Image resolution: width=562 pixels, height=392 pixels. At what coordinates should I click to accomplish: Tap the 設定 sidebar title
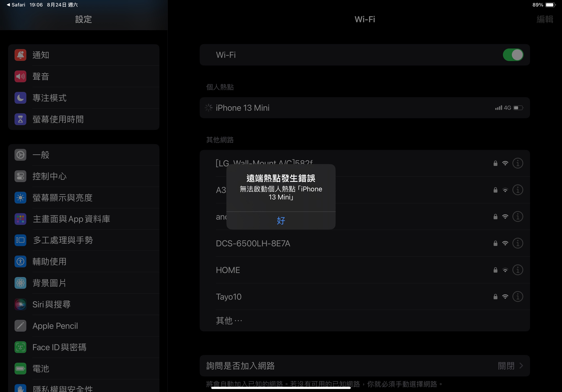click(x=84, y=19)
